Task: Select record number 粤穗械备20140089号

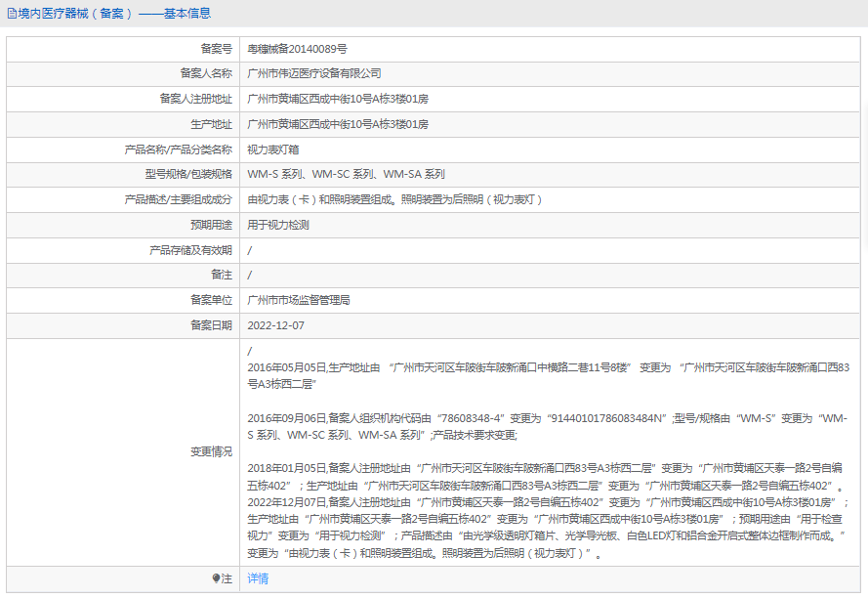Action: point(297,48)
